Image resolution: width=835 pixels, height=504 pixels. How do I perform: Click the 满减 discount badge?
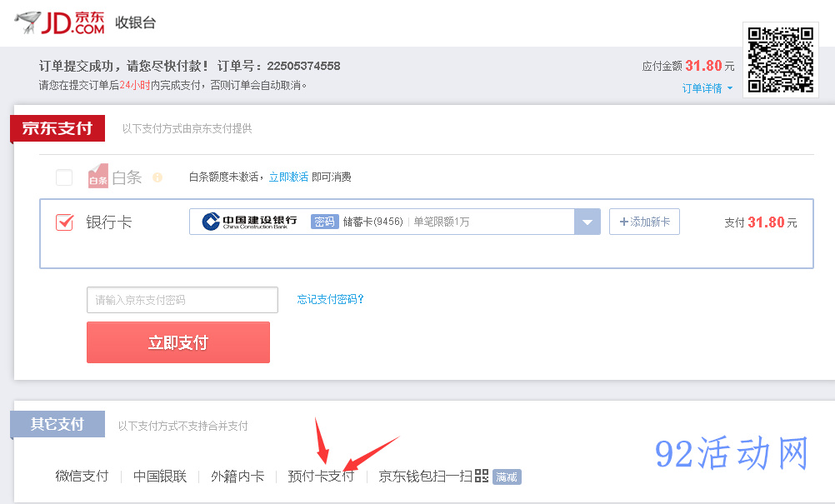(x=507, y=477)
